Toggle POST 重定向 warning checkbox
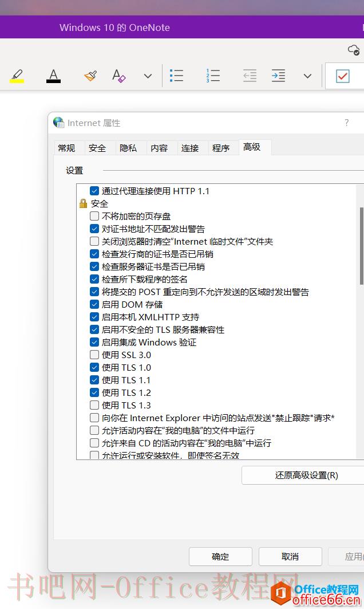The width and height of the screenshot is (364, 609). click(x=94, y=292)
